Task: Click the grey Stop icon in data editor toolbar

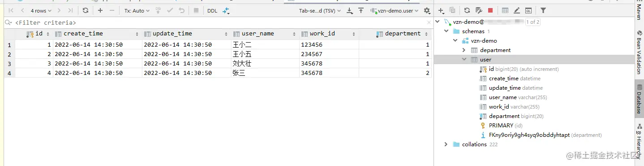Action: coord(196,10)
